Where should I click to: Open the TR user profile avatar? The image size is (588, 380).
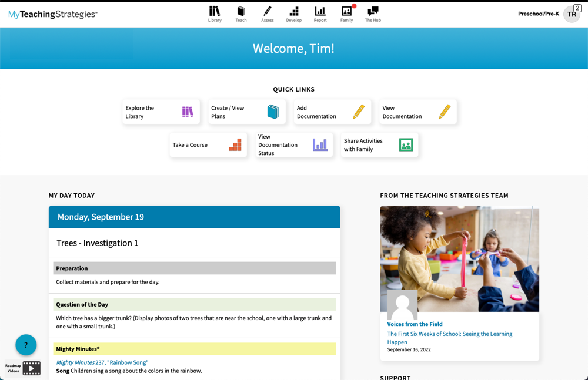[x=572, y=14]
